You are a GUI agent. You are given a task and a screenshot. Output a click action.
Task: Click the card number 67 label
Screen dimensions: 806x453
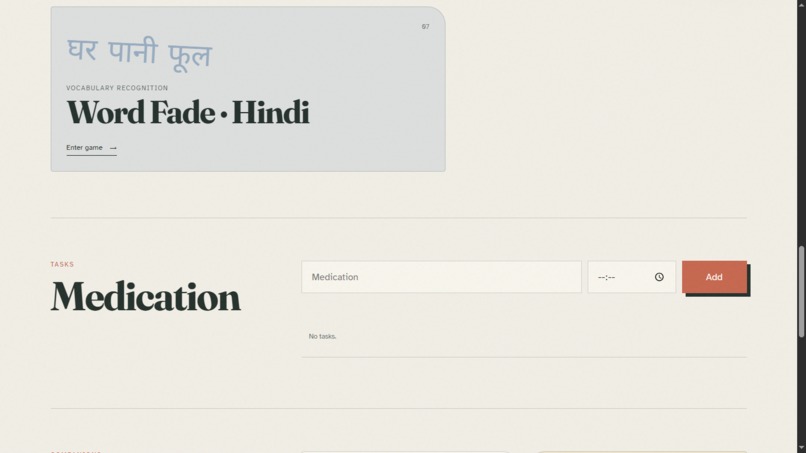point(425,27)
